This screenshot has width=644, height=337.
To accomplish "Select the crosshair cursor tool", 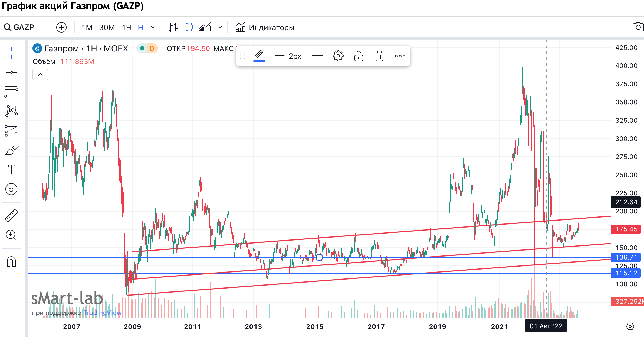I will click(x=11, y=53).
